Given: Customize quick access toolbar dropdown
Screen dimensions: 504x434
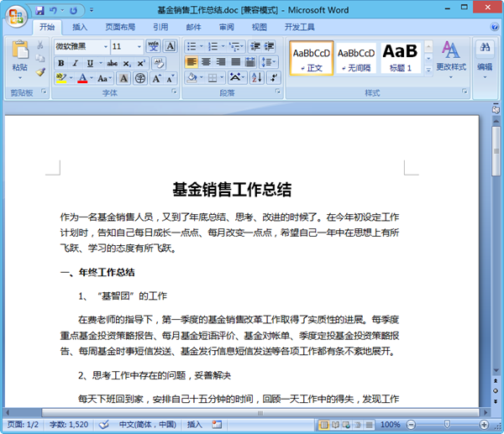Looking at the screenshot, I should pyautogui.click(x=92, y=10).
